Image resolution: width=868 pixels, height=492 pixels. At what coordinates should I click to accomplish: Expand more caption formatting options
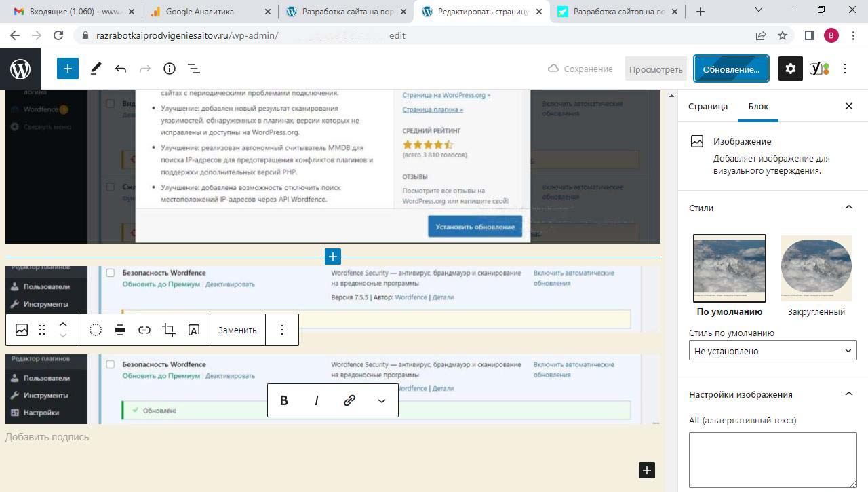pyautogui.click(x=382, y=400)
